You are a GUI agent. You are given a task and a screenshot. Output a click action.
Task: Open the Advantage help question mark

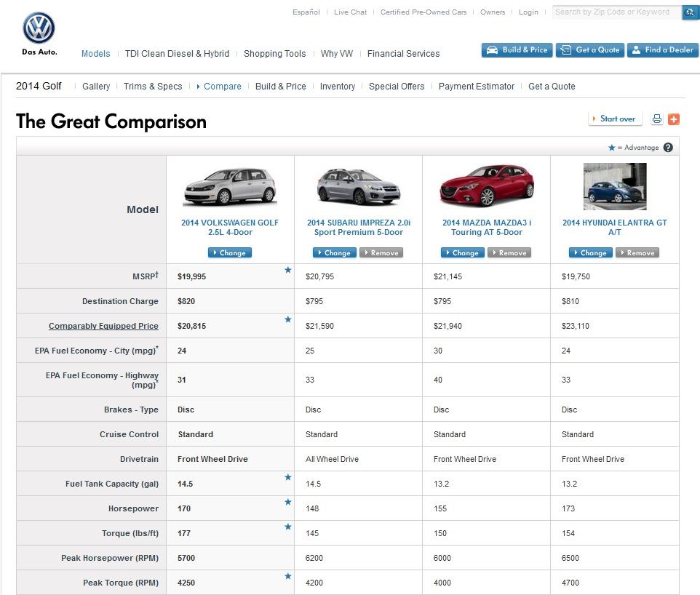pyautogui.click(x=668, y=148)
